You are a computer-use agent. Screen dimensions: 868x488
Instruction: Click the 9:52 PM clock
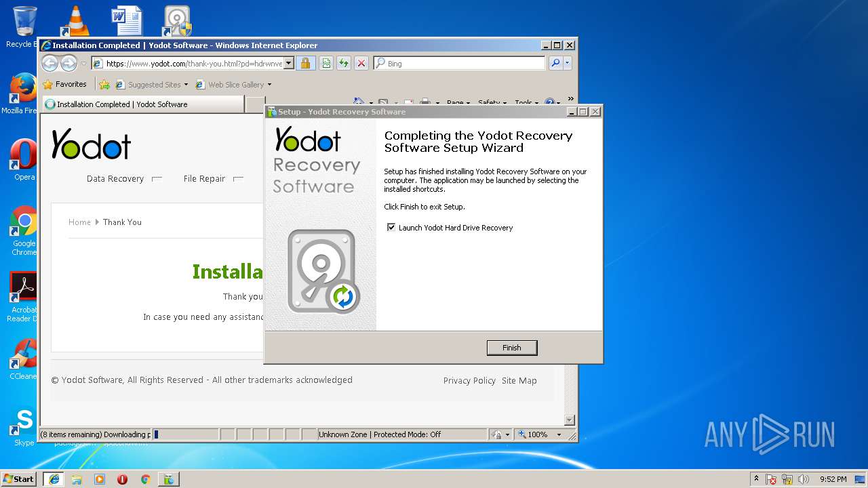833,479
